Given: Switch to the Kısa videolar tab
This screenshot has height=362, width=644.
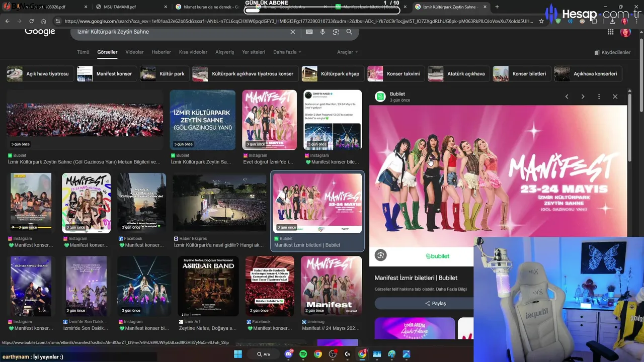Looking at the screenshot, I should 193,52.
